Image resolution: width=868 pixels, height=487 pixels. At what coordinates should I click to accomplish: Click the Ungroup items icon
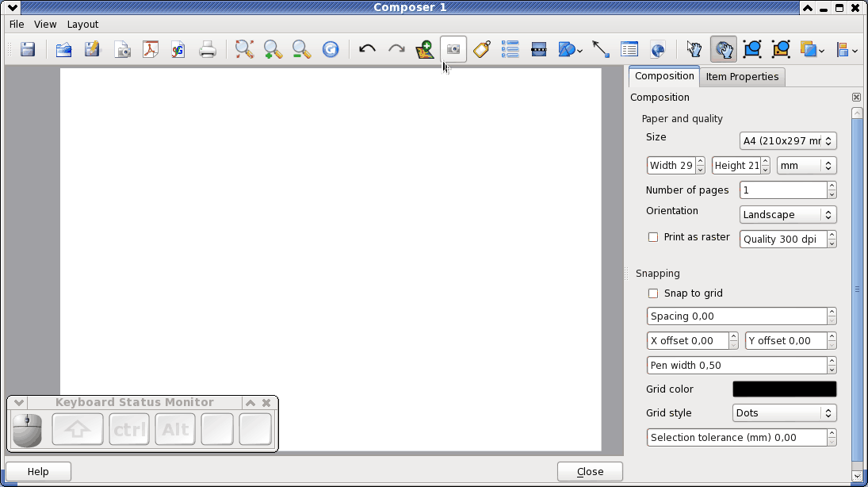click(x=781, y=49)
